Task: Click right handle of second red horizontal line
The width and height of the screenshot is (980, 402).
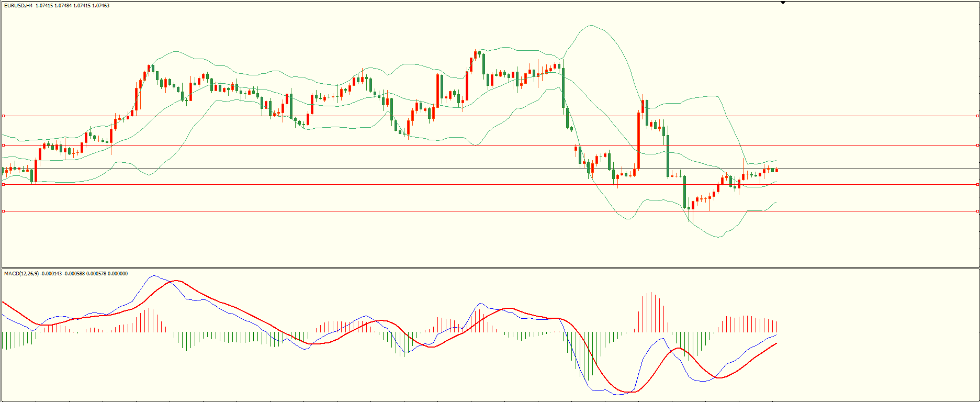Action: [x=977, y=145]
